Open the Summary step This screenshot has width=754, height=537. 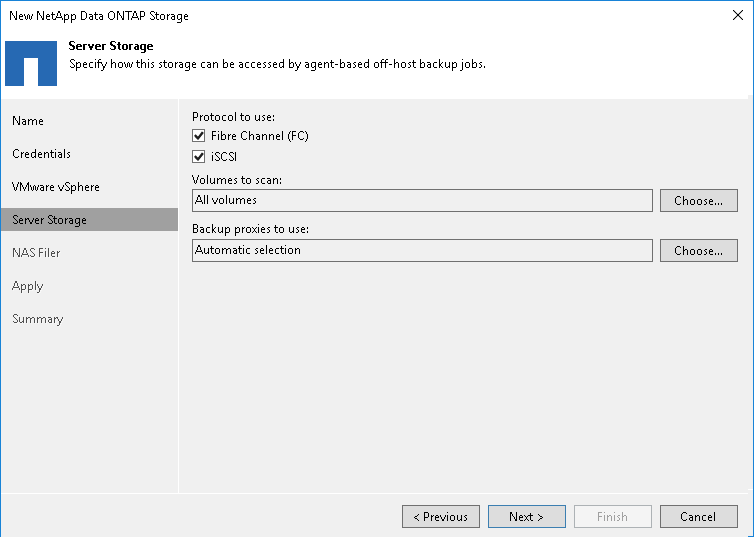[x=38, y=319]
